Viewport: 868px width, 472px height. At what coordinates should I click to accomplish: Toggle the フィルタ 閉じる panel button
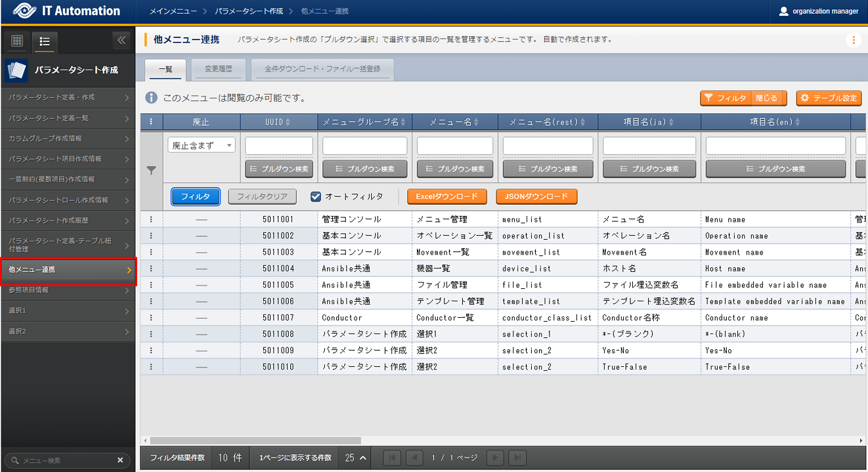click(743, 98)
